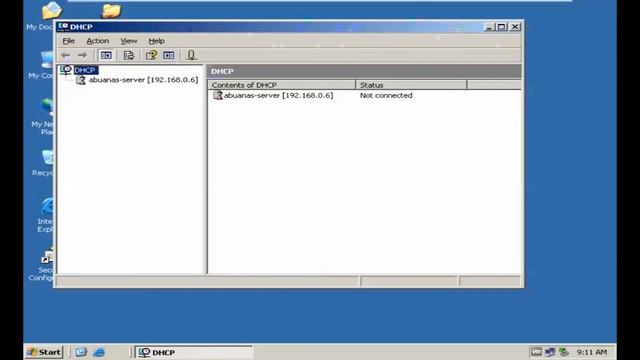Open the folder icon on the desktop

point(111,11)
